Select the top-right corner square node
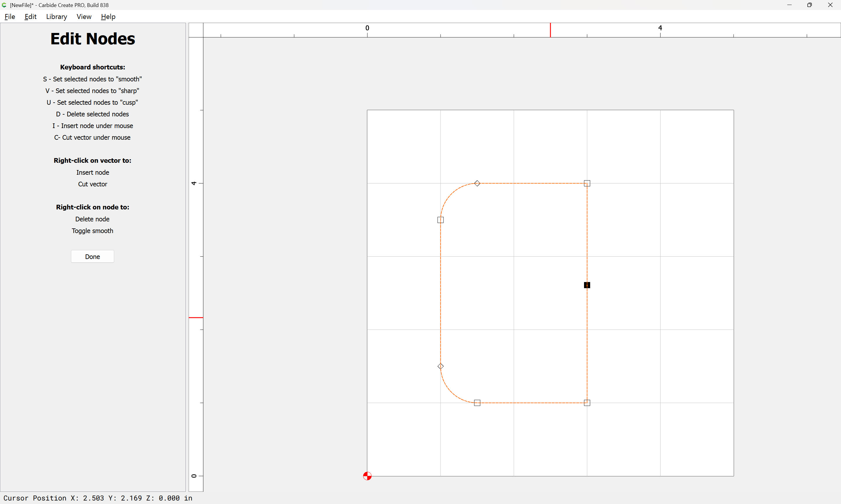 (x=587, y=183)
